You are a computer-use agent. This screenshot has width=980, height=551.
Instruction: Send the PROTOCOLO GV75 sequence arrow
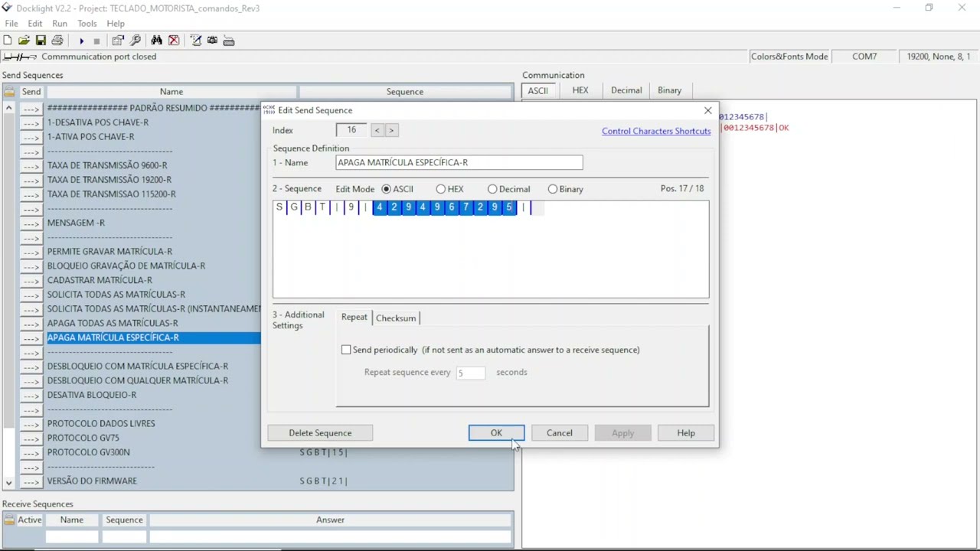click(31, 438)
